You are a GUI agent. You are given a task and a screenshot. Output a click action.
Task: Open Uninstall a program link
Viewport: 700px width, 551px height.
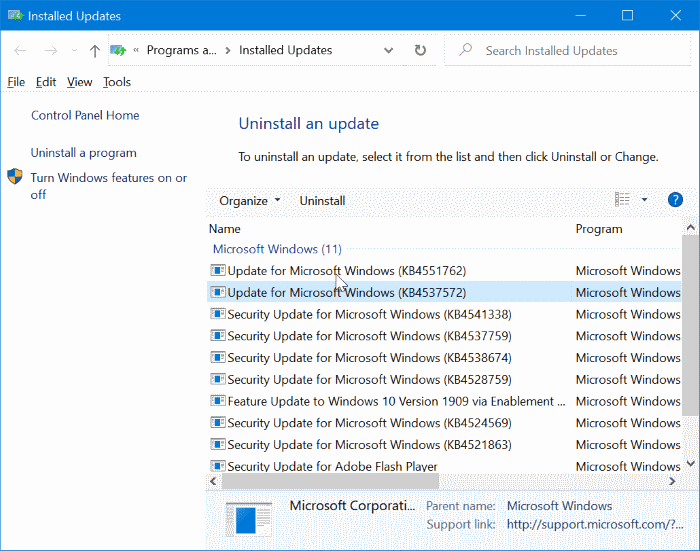83,153
